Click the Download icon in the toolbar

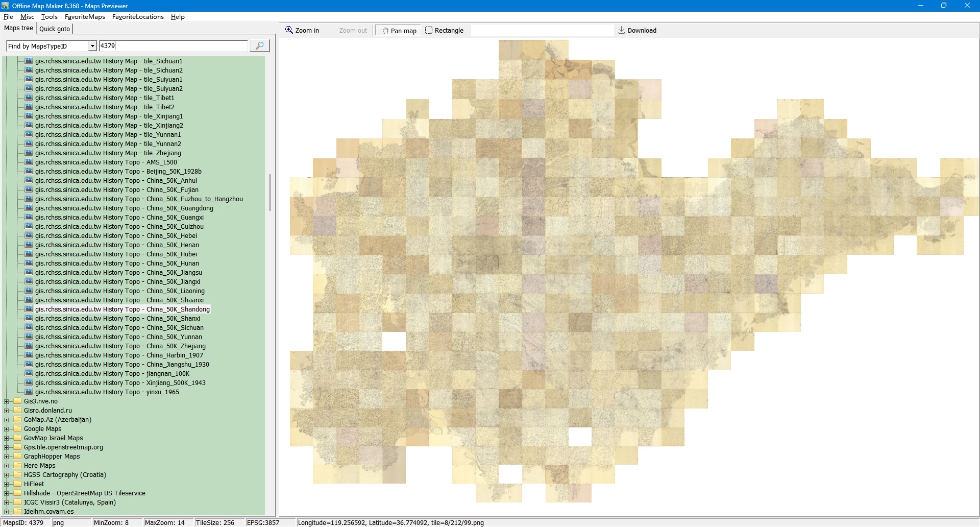[x=621, y=30]
